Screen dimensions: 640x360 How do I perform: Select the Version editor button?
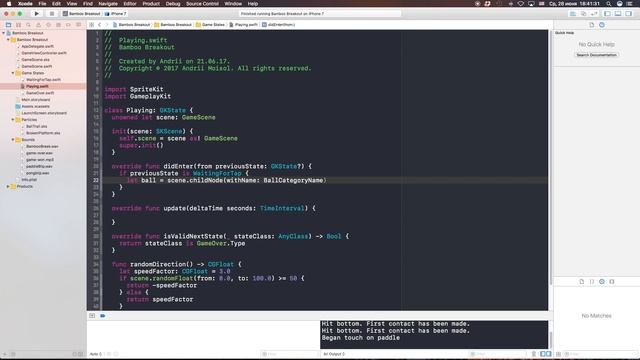[x=594, y=13]
